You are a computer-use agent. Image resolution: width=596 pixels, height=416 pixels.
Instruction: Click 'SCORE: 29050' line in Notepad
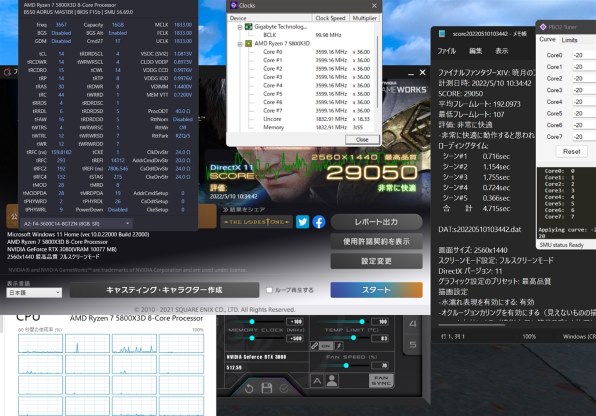click(461, 94)
